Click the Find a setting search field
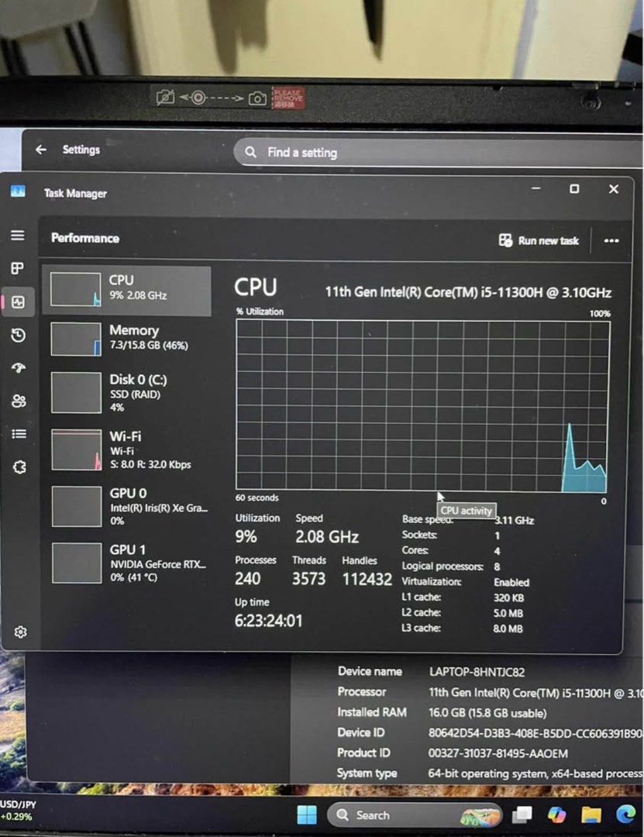Image resolution: width=644 pixels, height=837 pixels. coord(438,153)
